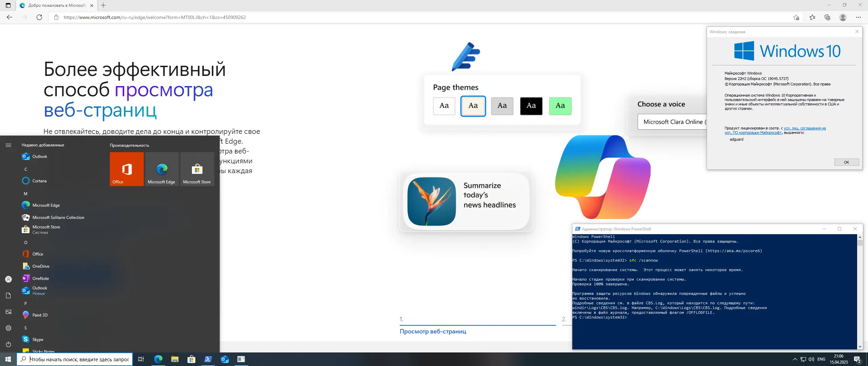Click the Power icon in Start menu
This screenshot has height=366, width=868.
(8, 344)
